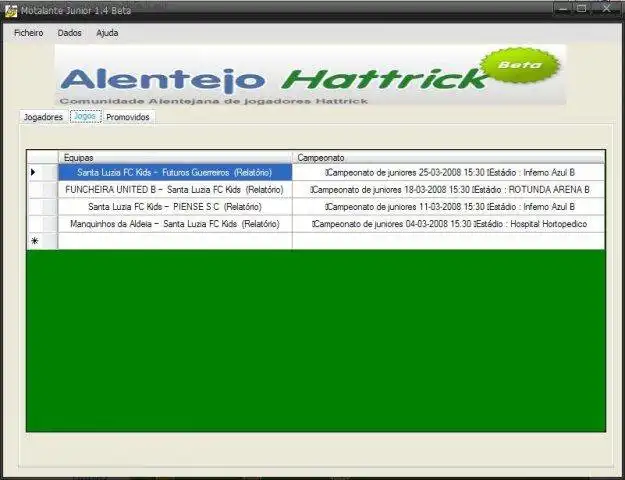This screenshot has height=480, width=625.
Task: Select the FUNCHEIRA UNITED B row header
Action: tap(42, 189)
